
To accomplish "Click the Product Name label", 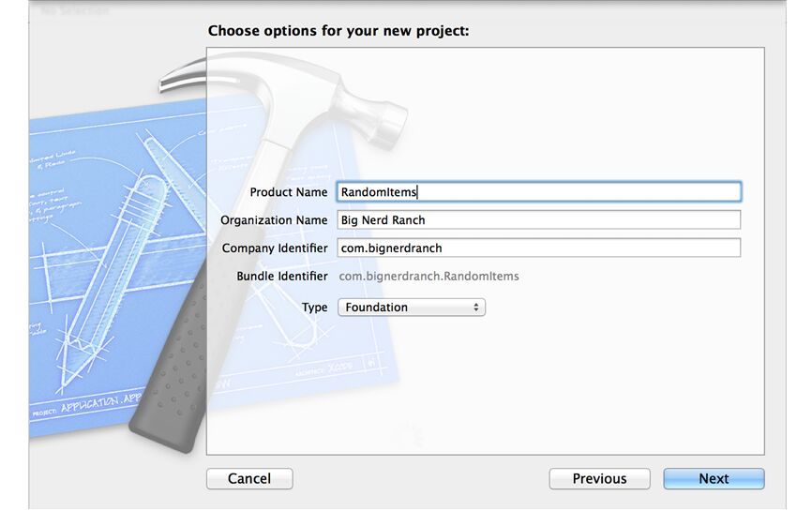I will coord(289,192).
